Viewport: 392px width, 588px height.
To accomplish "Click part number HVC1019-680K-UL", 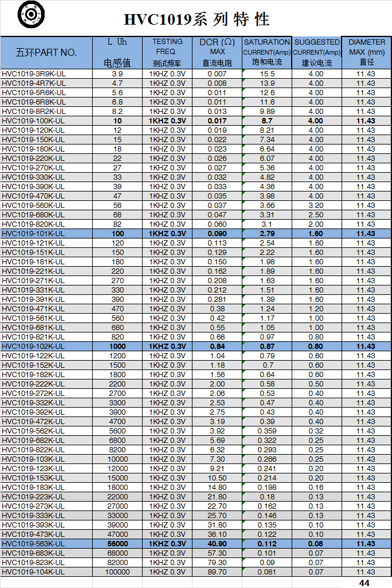I will point(33,215).
